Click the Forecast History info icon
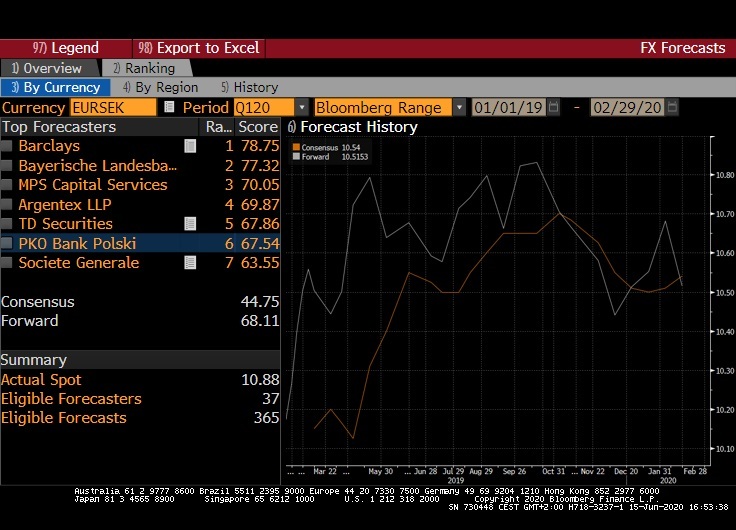This screenshot has height=530, width=736. 292,127
